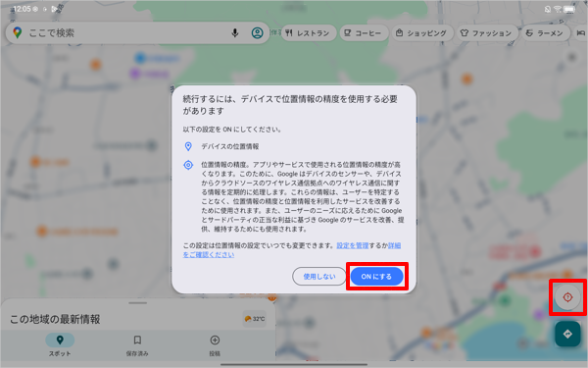This screenshot has width=588, height=368.
Task: Tap the directions diamond button
Action: click(x=567, y=334)
